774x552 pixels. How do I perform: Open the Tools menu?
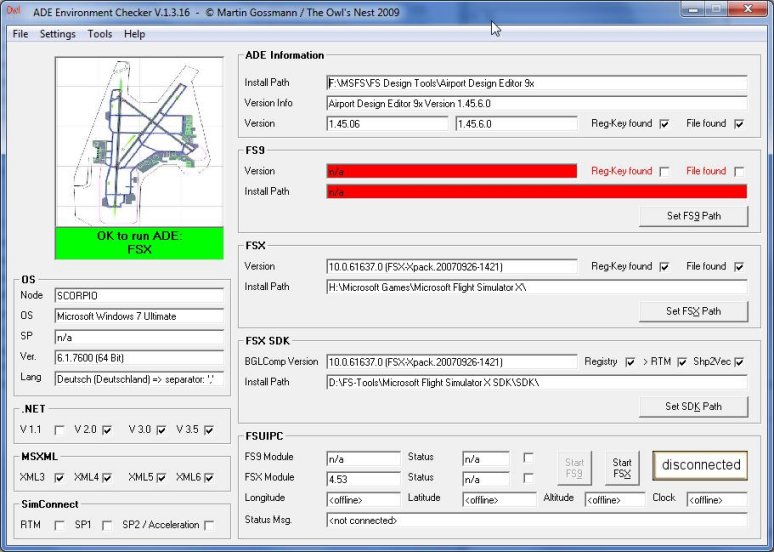[100, 34]
